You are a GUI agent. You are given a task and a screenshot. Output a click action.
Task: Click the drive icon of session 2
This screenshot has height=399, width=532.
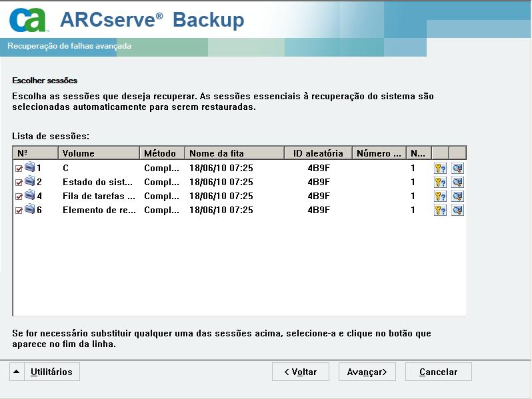coord(30,182)
